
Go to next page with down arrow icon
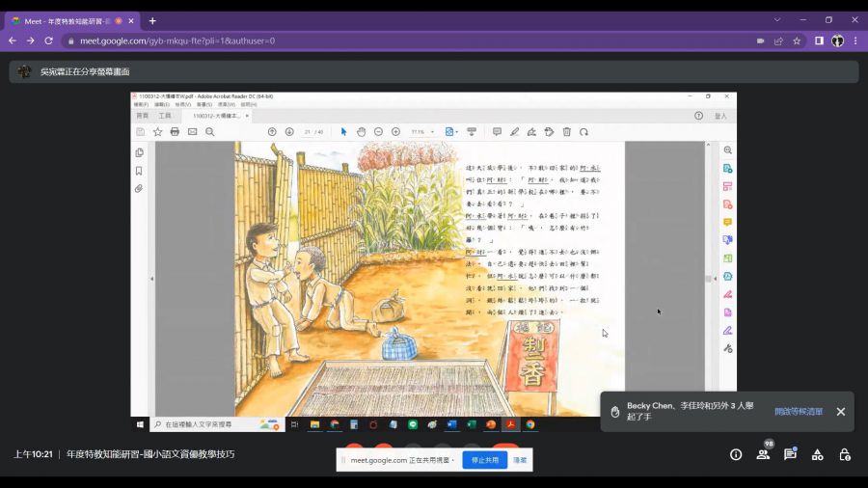[289, 132]
